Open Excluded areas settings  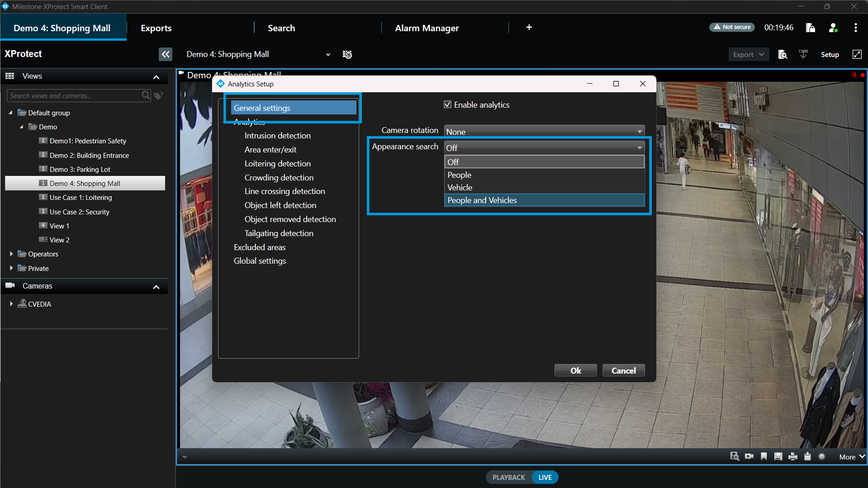click(x=260, y=247)
